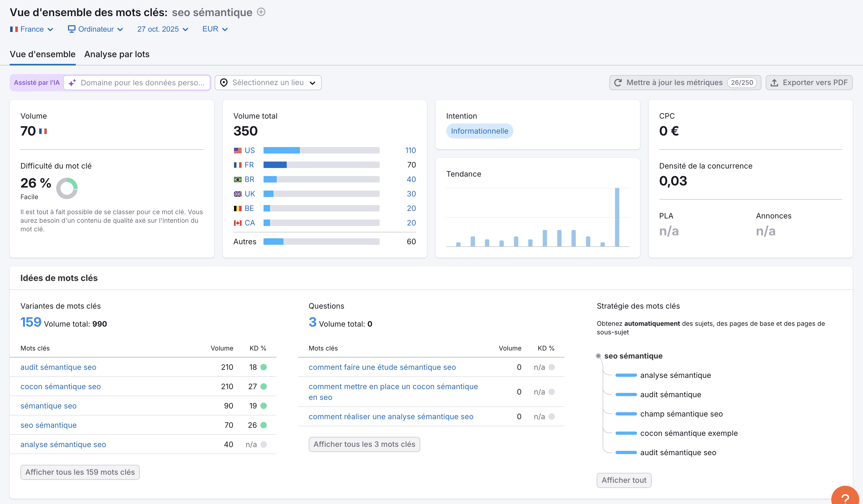This screenshot has height=504, width=863.
Task: Click the AI sparkle icon in the domain field
Action: (72, 83)
